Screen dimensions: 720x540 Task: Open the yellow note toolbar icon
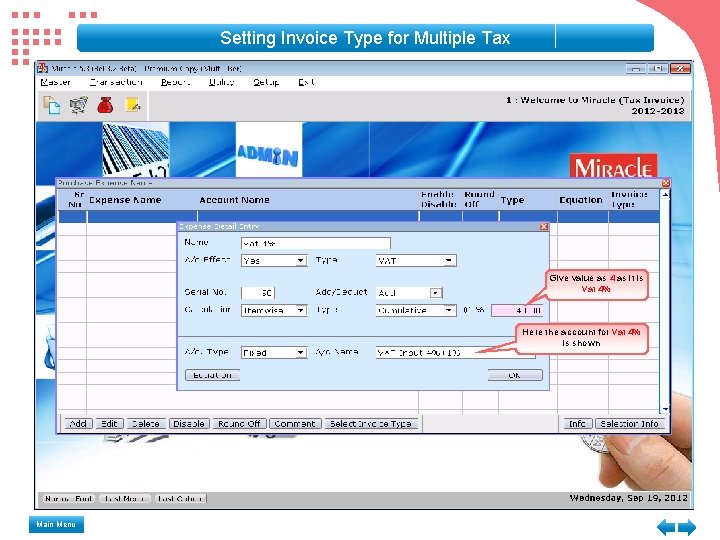(133, 105)
